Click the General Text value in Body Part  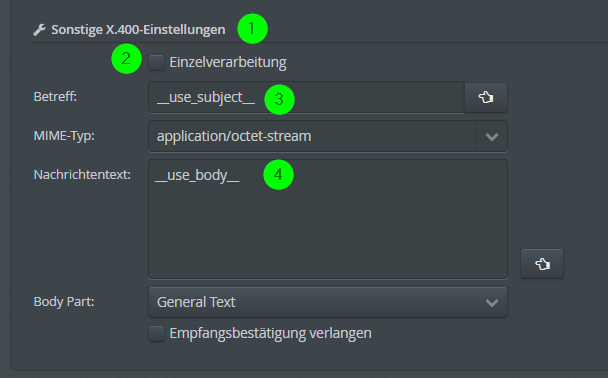tap(196, 302)
